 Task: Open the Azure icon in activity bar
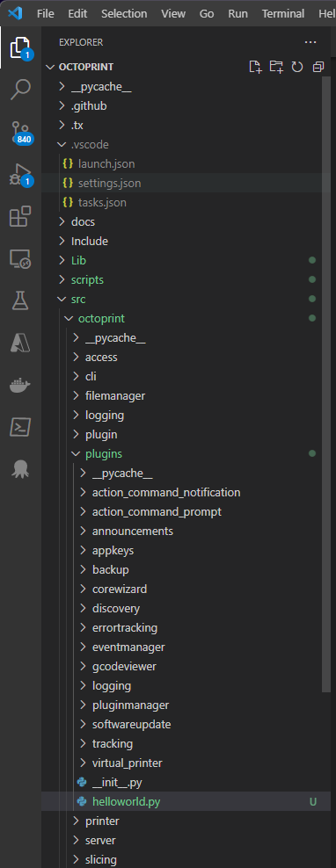point(20,343)
